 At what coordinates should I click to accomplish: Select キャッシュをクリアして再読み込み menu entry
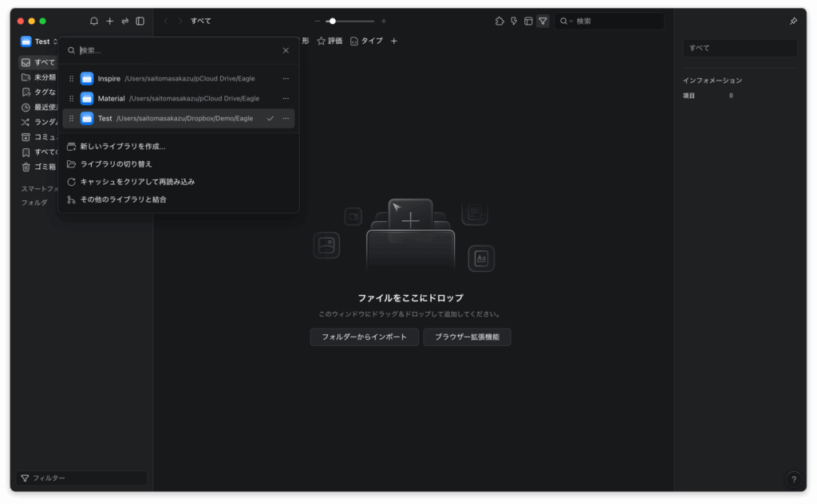[x=137, y=182]
